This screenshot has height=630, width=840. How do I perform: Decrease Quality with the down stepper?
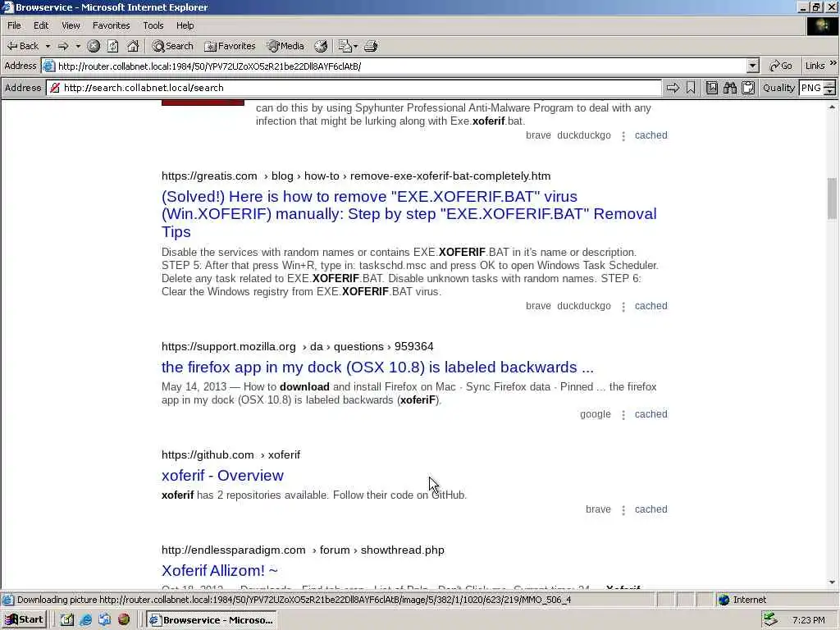click(830, 92)
